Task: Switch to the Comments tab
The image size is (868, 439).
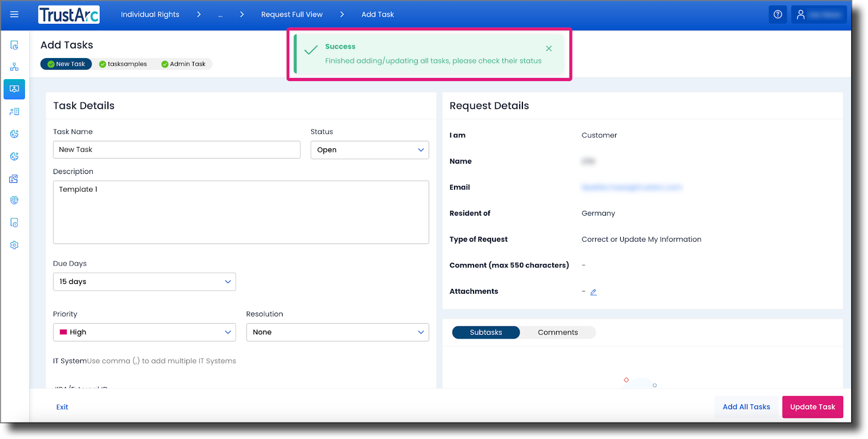Action: tap(558, 332)
